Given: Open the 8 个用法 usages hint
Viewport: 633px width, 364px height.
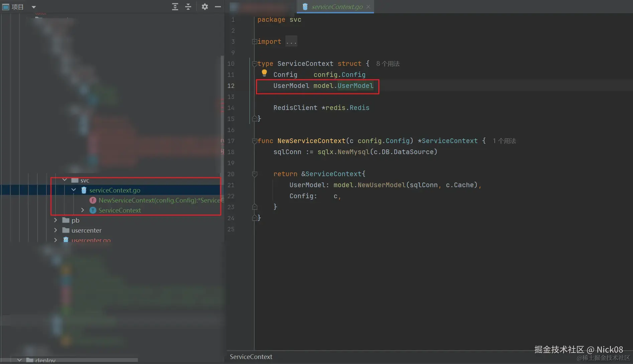Looking at the screenshot, I should [x=388, y=64].
